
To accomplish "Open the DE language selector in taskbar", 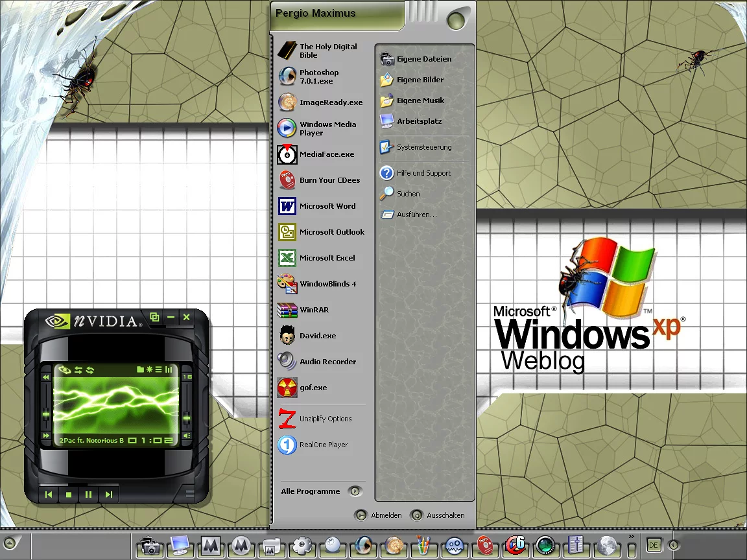I will [x=653, y=546].
